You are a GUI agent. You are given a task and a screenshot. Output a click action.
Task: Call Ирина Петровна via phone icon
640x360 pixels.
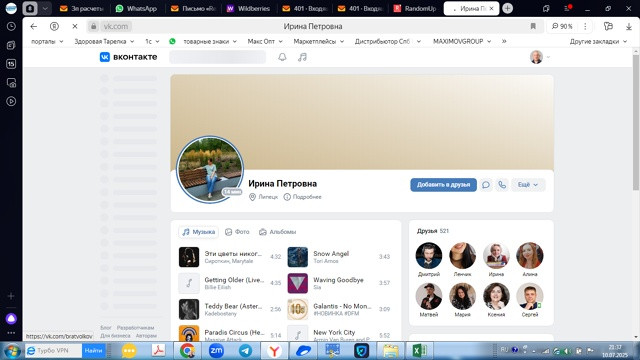[x=502, y=185]
